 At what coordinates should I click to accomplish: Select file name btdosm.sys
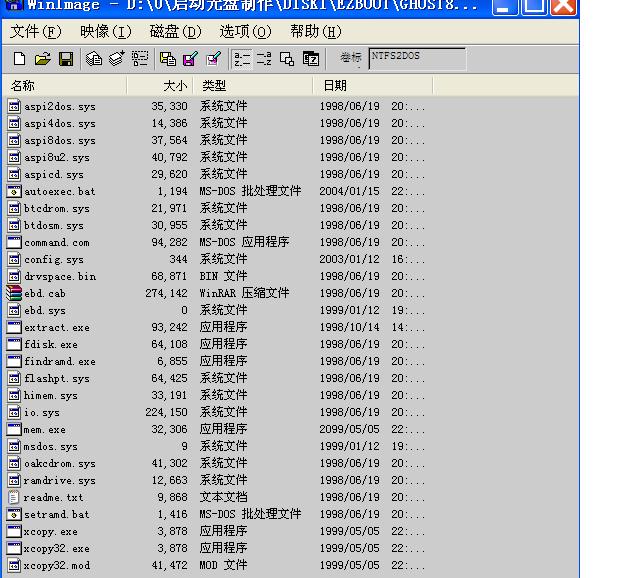[x=54, y=226]
